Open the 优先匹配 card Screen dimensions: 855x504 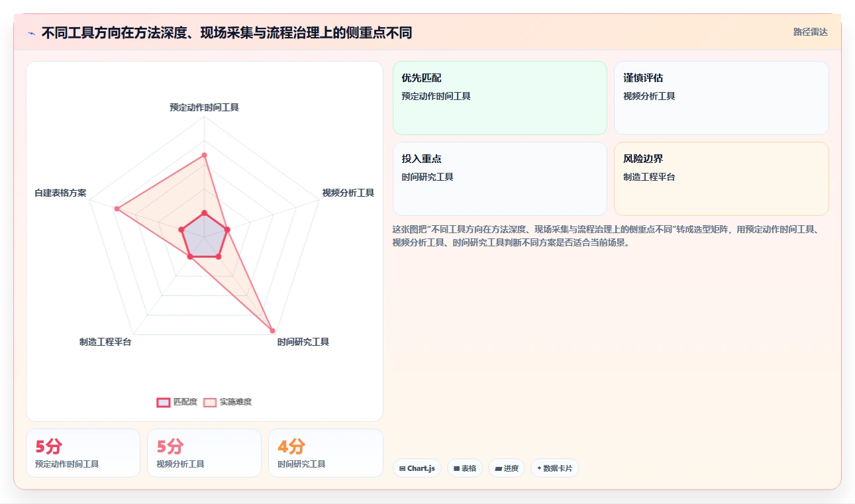[500, 98]
